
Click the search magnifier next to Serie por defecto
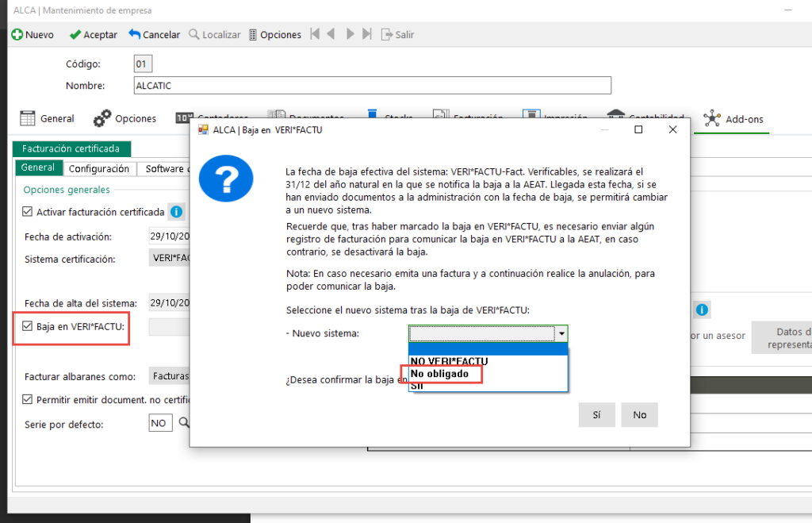click(x=182, y=423)
